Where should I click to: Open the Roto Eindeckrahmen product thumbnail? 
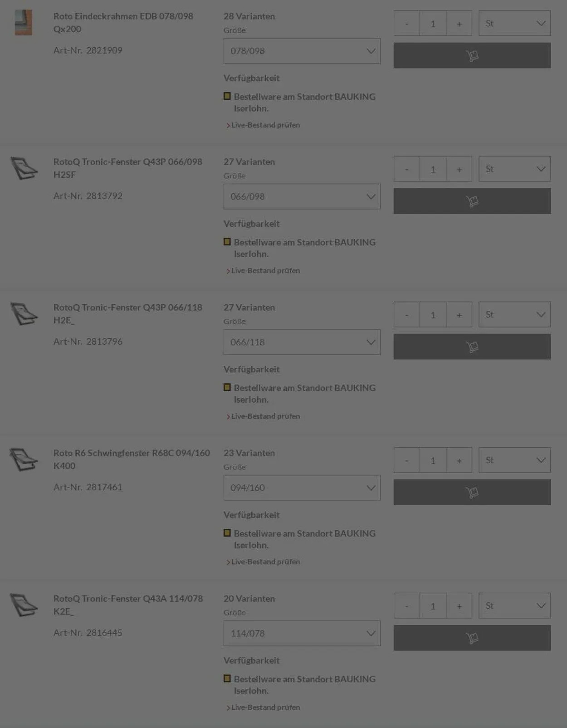pos(24,23)
